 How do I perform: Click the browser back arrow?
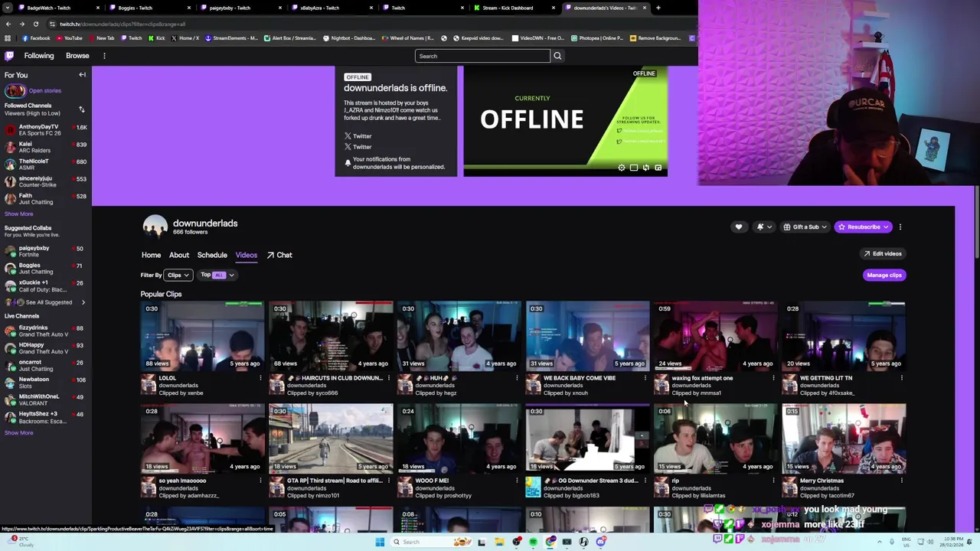(x=8, y=24)
